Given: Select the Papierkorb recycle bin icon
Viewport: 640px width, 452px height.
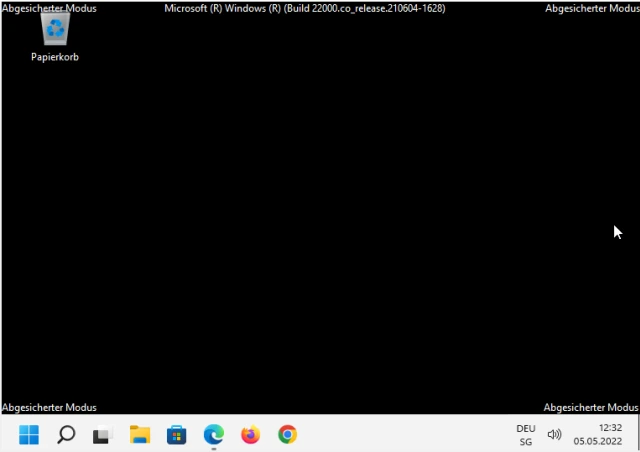Looking at the screenshot, I should point(54,29).
